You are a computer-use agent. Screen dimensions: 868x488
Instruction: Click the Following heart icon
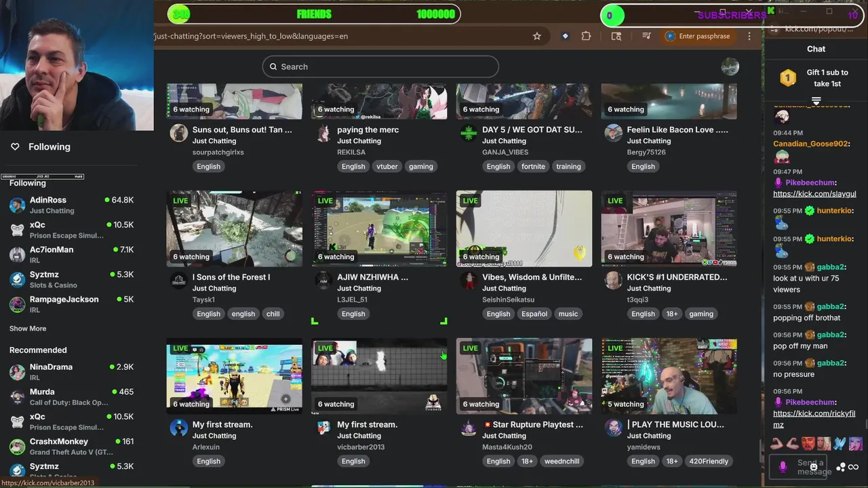pos(15,146)
